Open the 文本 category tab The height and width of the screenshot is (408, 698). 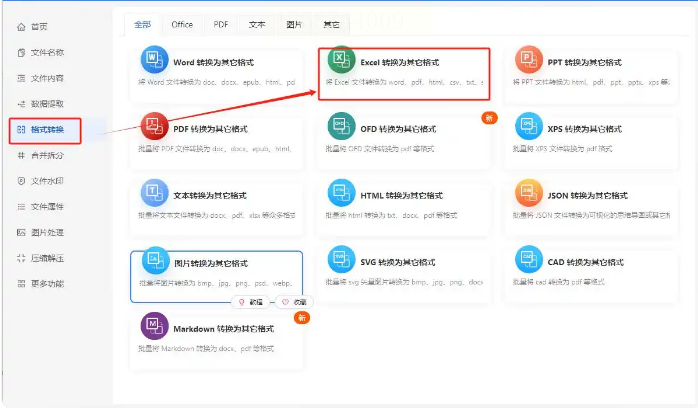click(x=257, y=24)
